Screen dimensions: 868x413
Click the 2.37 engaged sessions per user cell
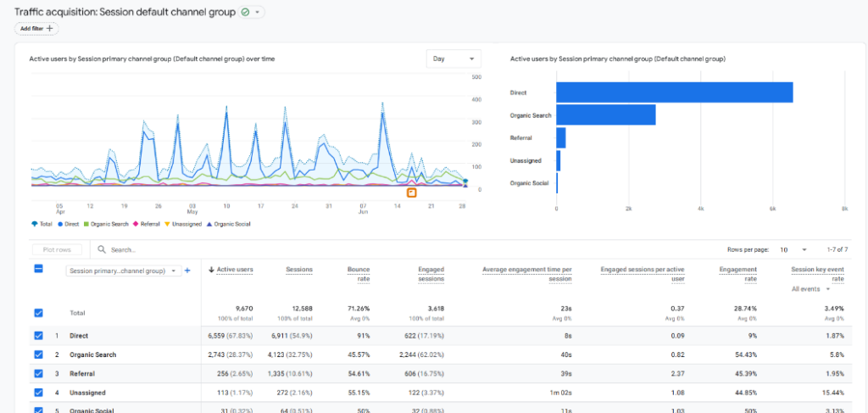[679, 374]
